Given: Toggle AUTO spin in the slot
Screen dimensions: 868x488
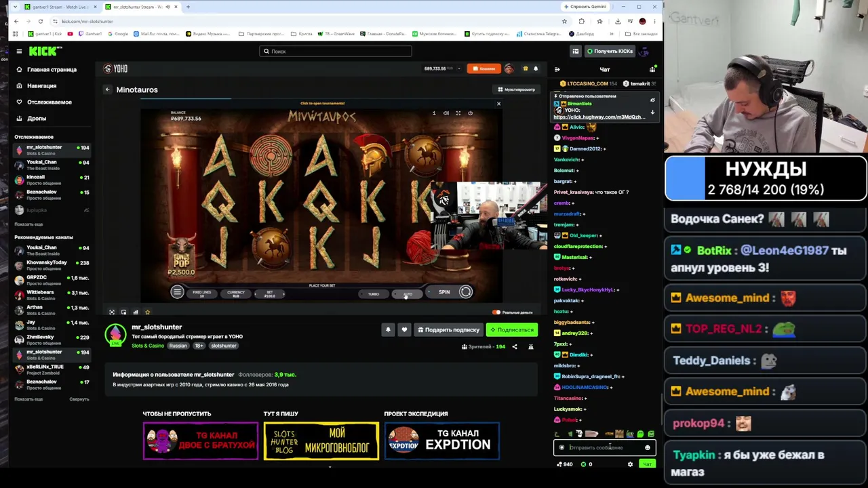Looking at the screenshot, I should (408, 294).
